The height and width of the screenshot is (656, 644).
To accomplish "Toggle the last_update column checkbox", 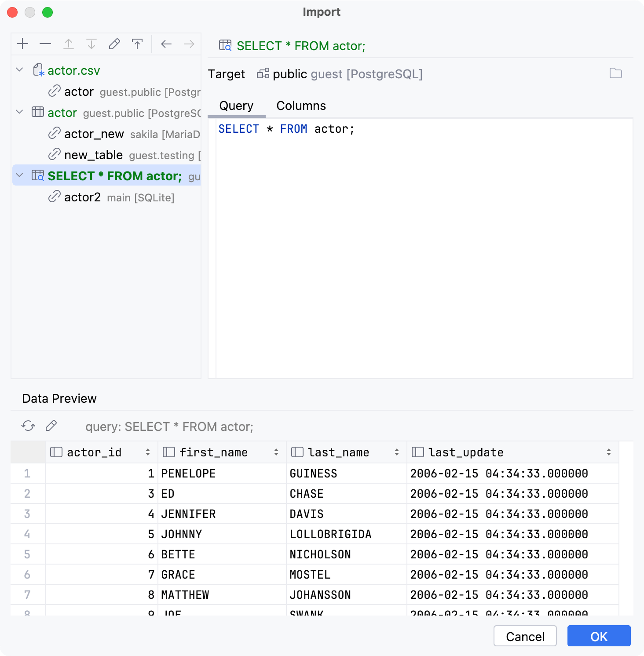I will (417, 452).
